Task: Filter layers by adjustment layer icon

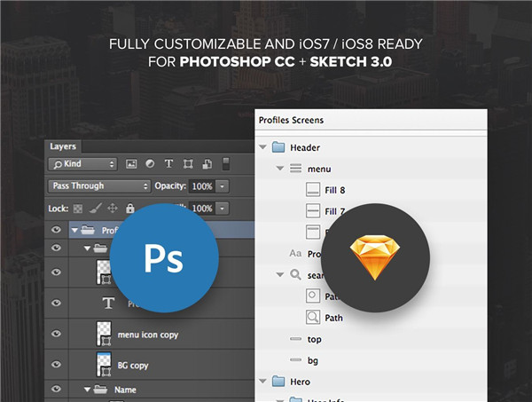Action: pyautogui.click(x=150, y=164)
